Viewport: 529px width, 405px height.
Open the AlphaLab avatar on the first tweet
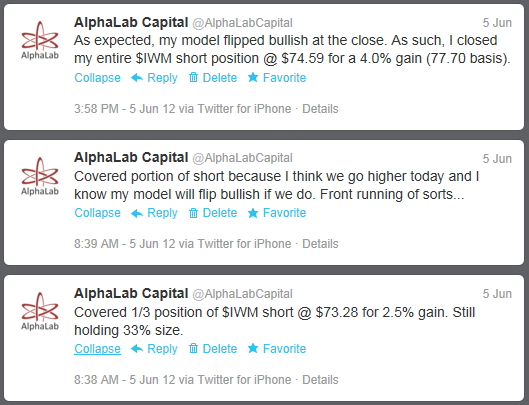40,40
